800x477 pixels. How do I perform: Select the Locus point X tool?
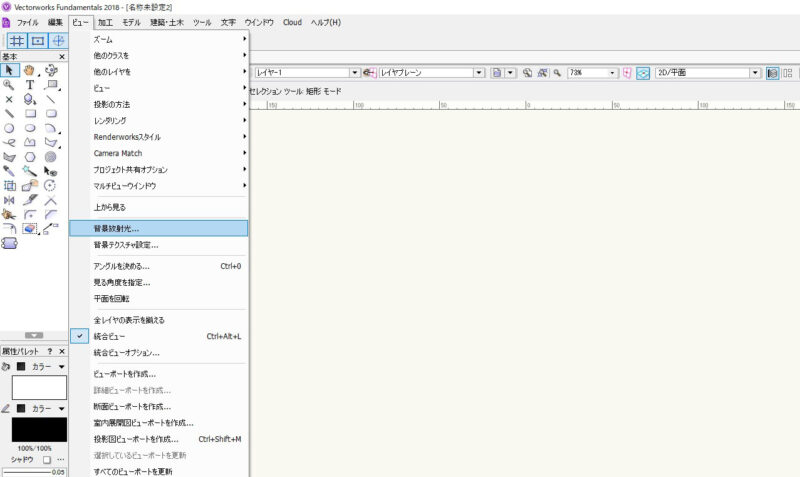click(9, 99)
